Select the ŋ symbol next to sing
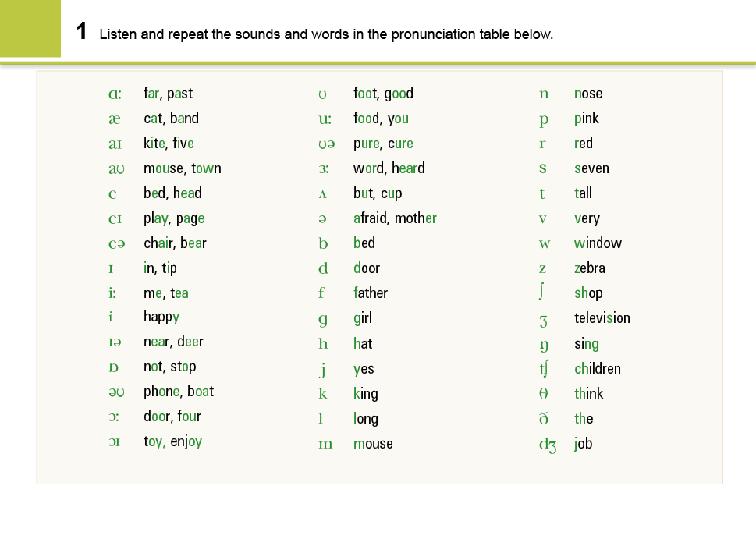 click(544, 344)
